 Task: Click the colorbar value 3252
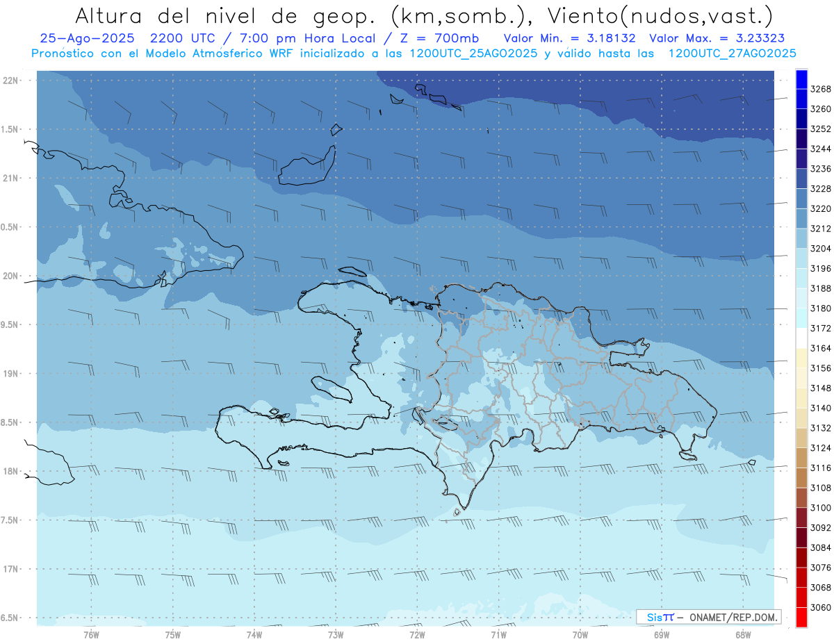[x=821, y=129]
